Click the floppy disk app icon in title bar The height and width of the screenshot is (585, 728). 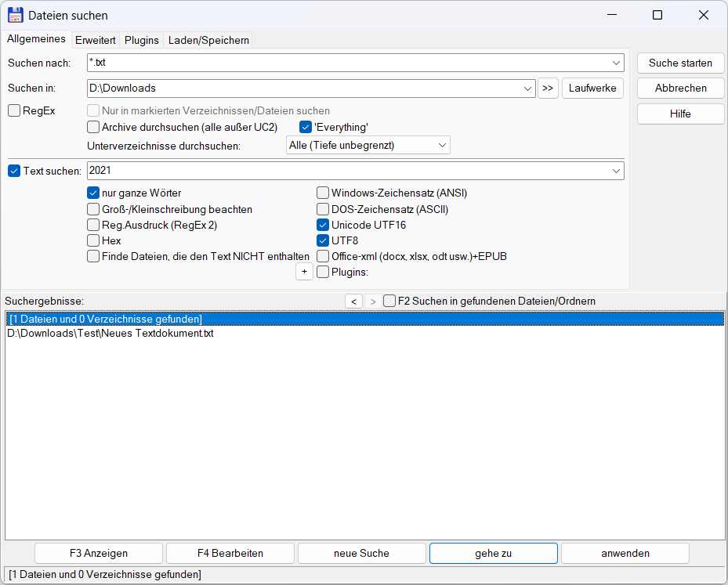click(x=16, y=16)
